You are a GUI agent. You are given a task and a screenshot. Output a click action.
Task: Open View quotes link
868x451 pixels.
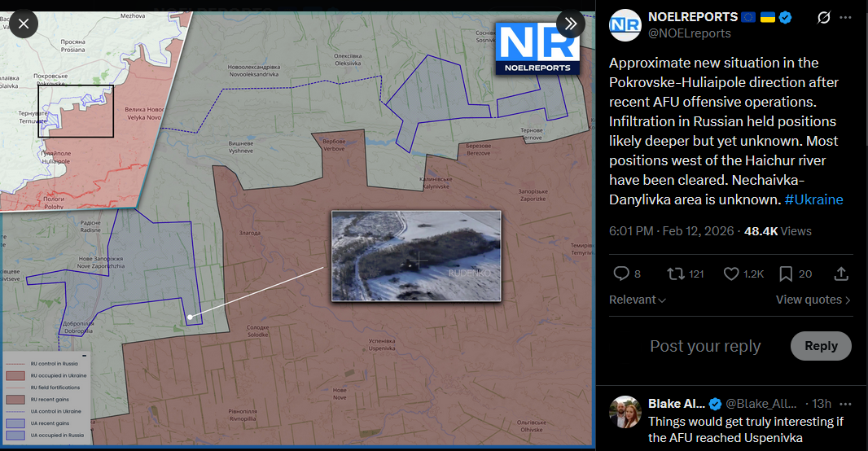point(813,300)
